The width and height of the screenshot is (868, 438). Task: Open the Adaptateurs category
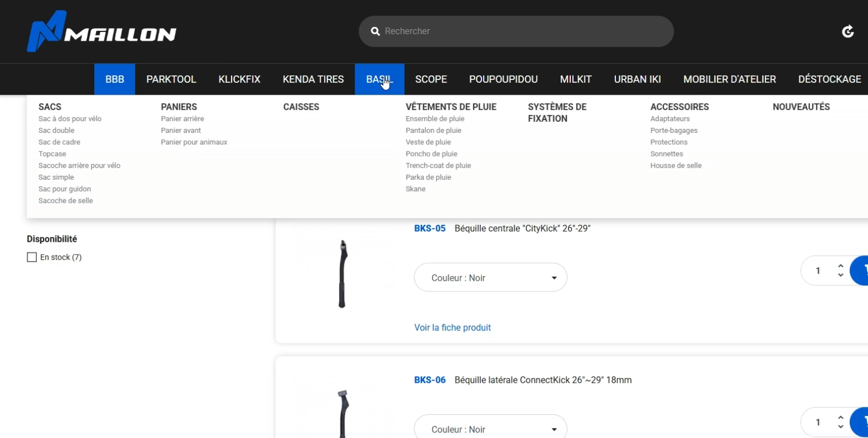[x=670, y=119]
